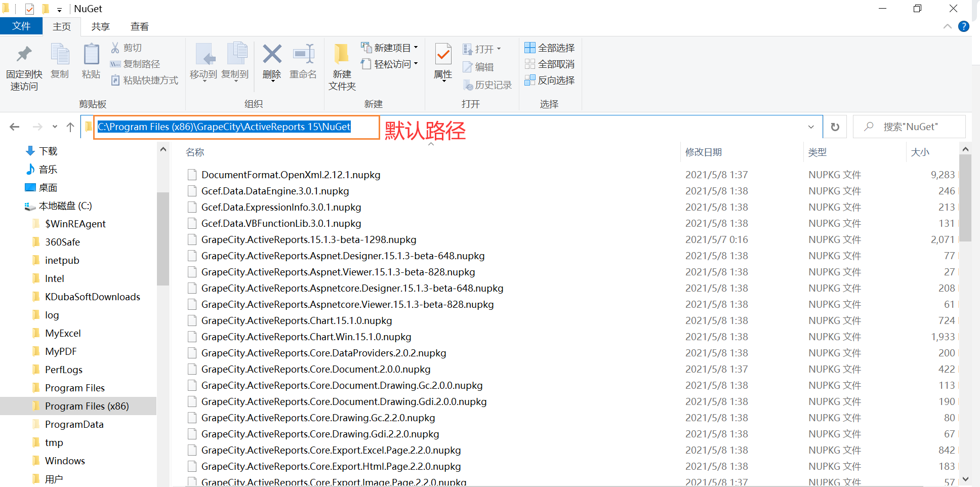Go back to previous folder
Image resolution: width=980 pixels, height=487 pixels.
pyautogui.click(x=15, y=127)
